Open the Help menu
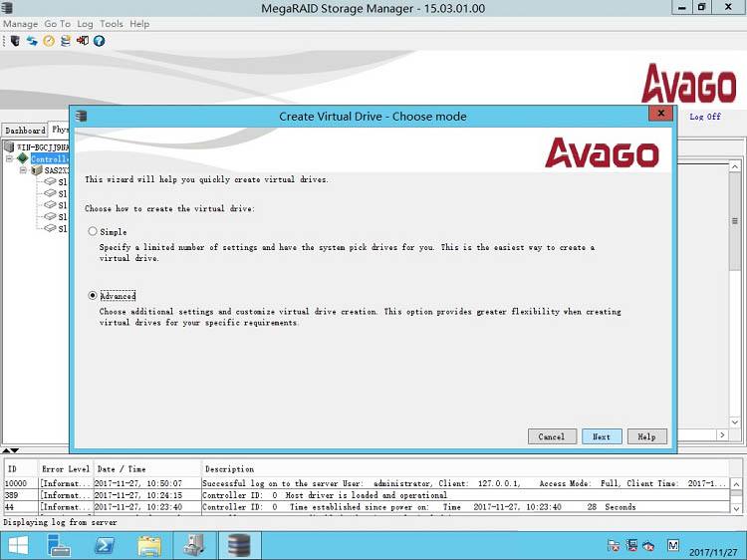The width and height of the screenshot is (747, 560). point(139,24)
